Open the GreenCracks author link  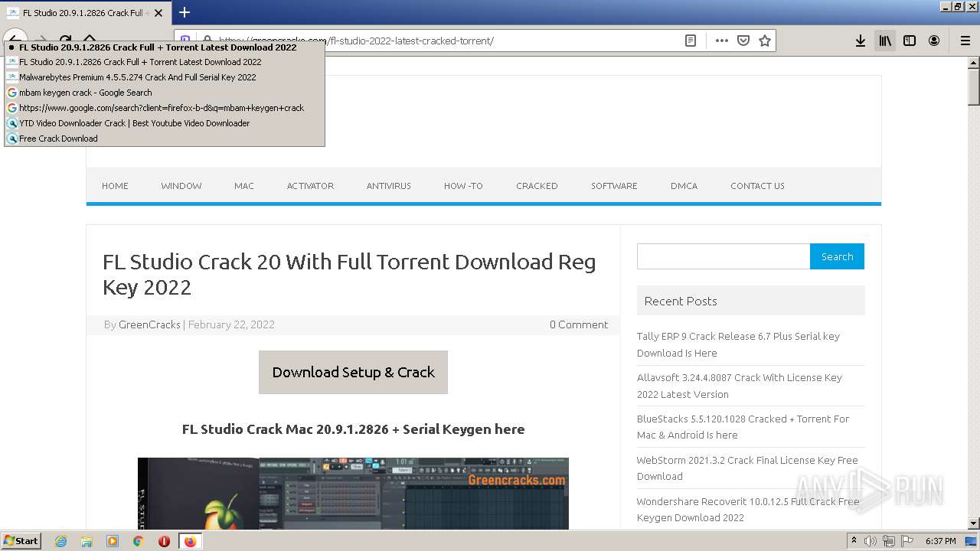pyautogui.click(x=149, y=324)
